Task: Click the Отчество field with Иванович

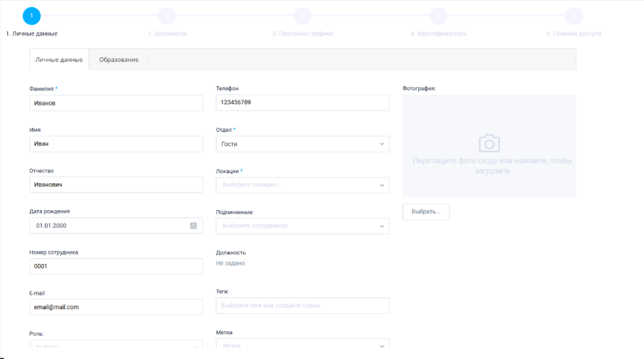Action: [x=115, y=185]
